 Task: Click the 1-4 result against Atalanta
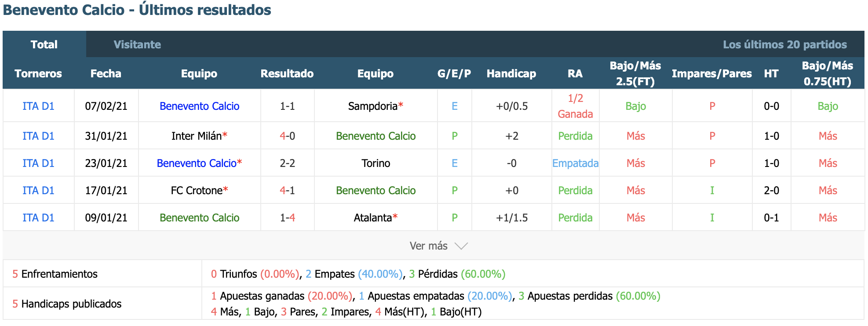287,218
